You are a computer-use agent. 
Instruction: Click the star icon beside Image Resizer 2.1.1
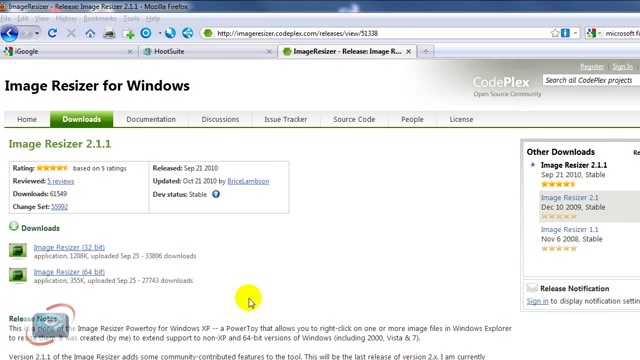(x=533, y=165)
